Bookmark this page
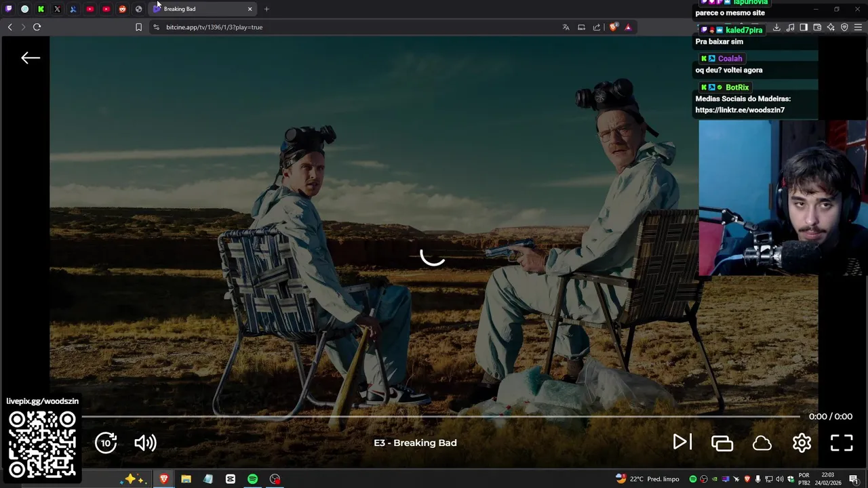This screenshot has height=488, width=868. click(x=138, y=27)
